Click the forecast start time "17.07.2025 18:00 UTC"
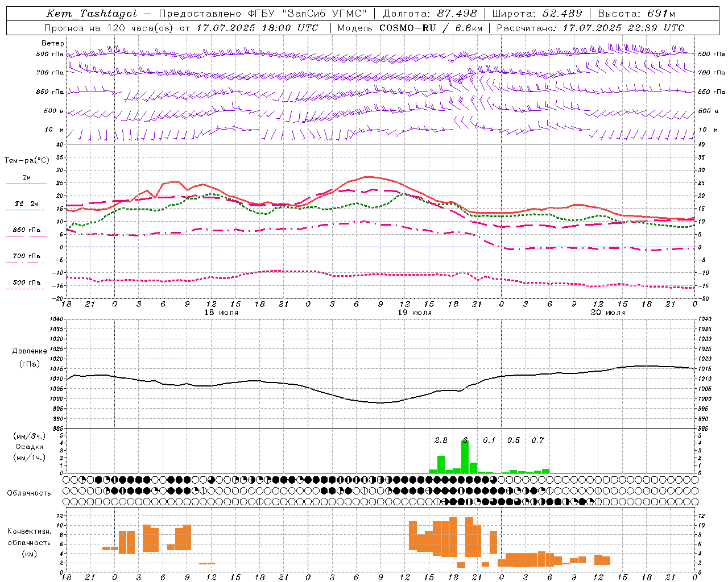 click(x=257, y=28)
